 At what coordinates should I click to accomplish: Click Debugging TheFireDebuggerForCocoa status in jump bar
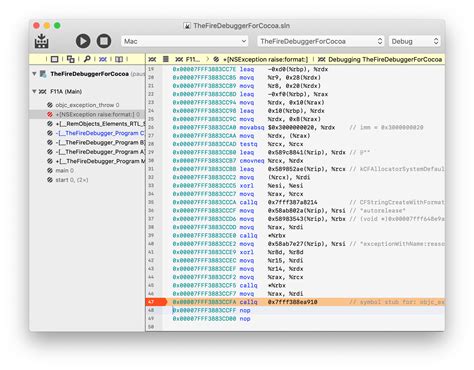(x=380, y=59)
